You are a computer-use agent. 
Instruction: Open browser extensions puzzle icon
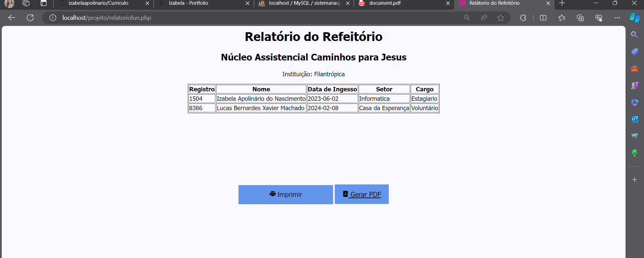pyautogui.click(x=523, y=18)
